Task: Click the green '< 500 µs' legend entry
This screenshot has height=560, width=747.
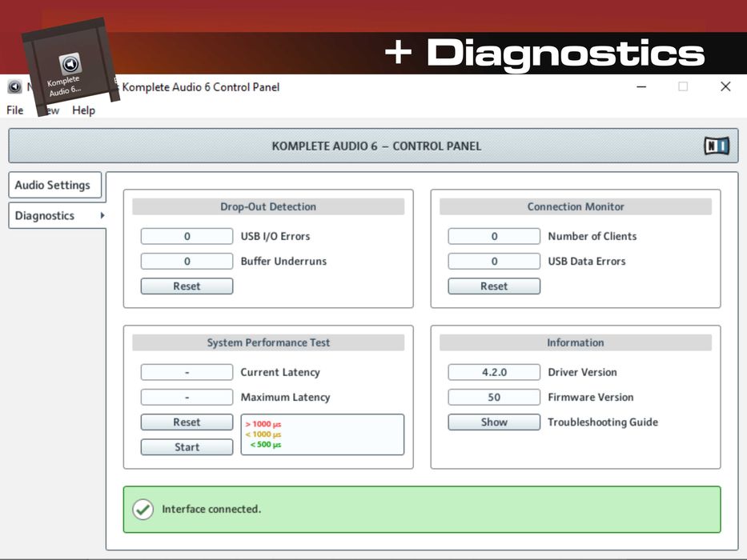Action: click(265, 444)
